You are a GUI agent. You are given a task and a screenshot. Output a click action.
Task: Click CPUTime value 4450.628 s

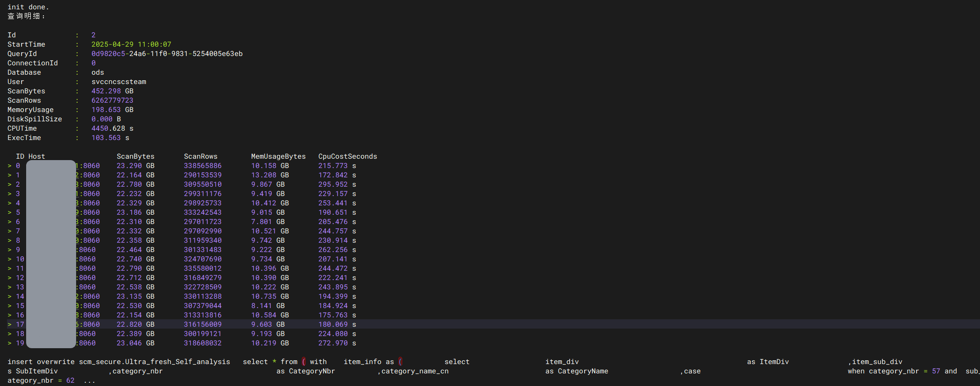(113, 128)
